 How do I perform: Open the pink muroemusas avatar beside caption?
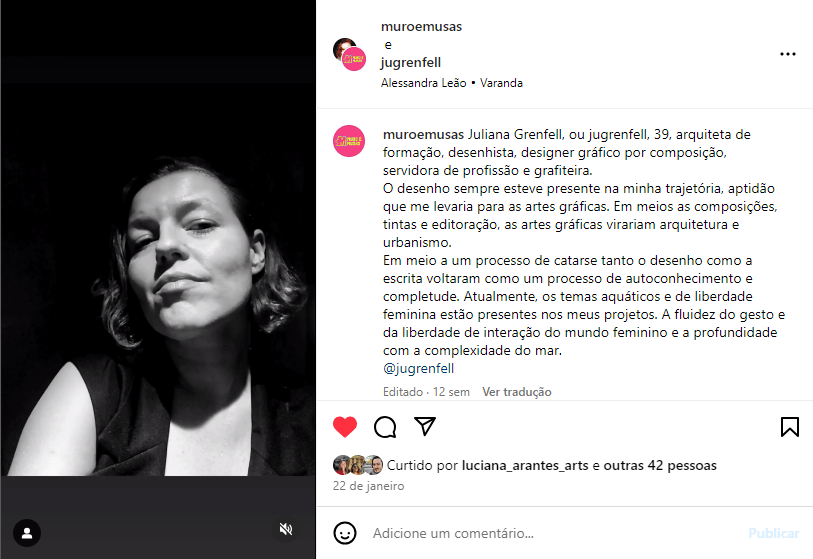[x=349, y=141]
